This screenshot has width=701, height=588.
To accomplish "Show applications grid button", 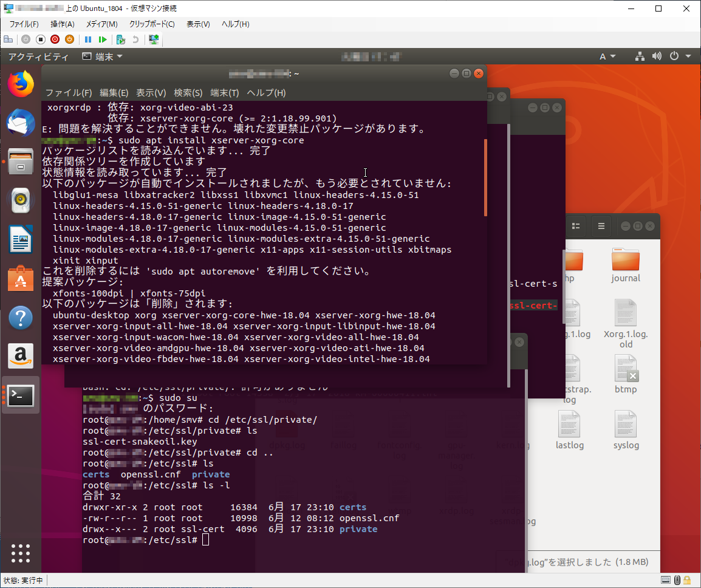I will pos(21,553).
